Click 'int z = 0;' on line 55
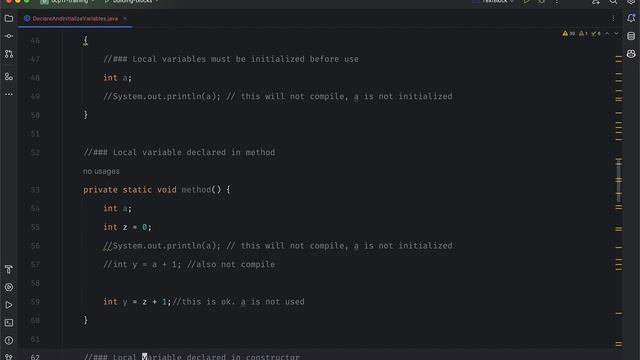640x360 pixels. pos(127,227)
